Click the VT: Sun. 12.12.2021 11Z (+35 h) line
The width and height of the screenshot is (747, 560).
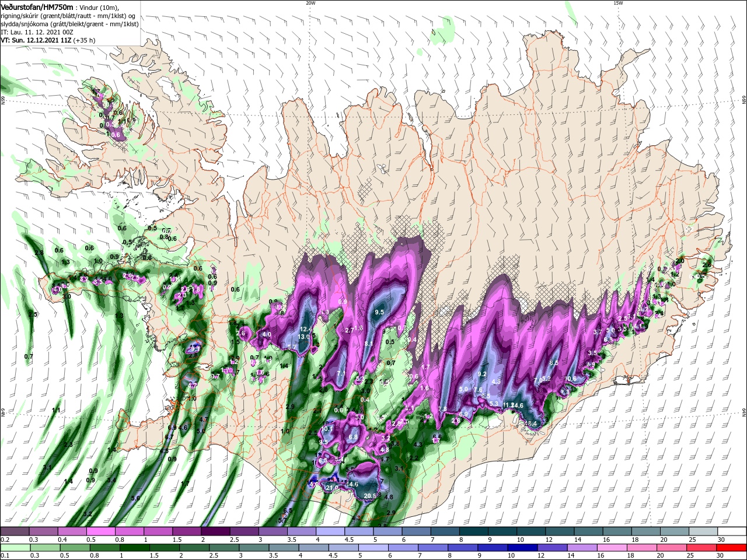tap(48, 40)
